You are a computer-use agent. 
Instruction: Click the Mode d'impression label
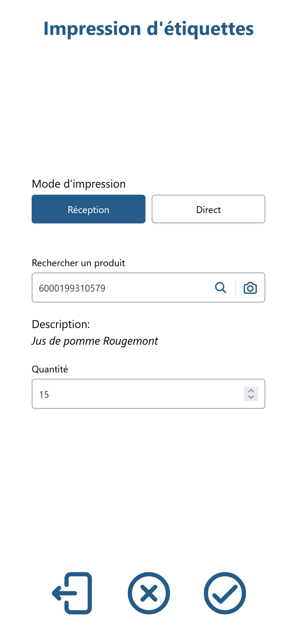coord(79,184)
